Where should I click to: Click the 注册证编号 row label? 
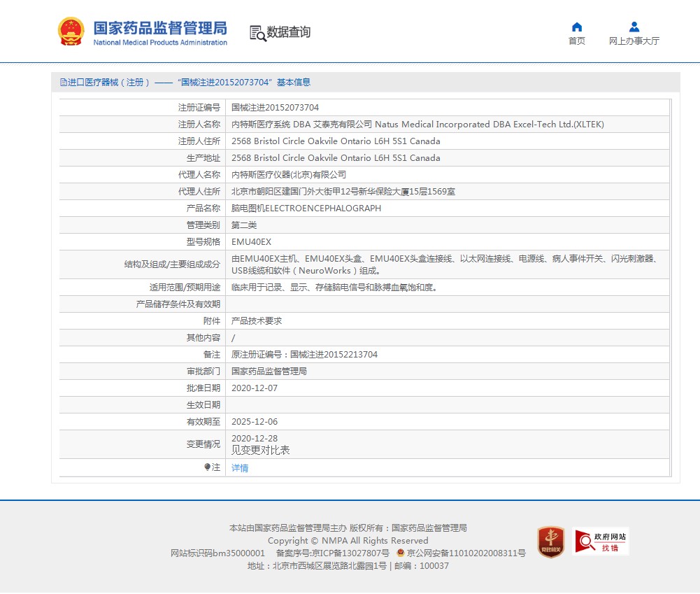tap(199, 108)
